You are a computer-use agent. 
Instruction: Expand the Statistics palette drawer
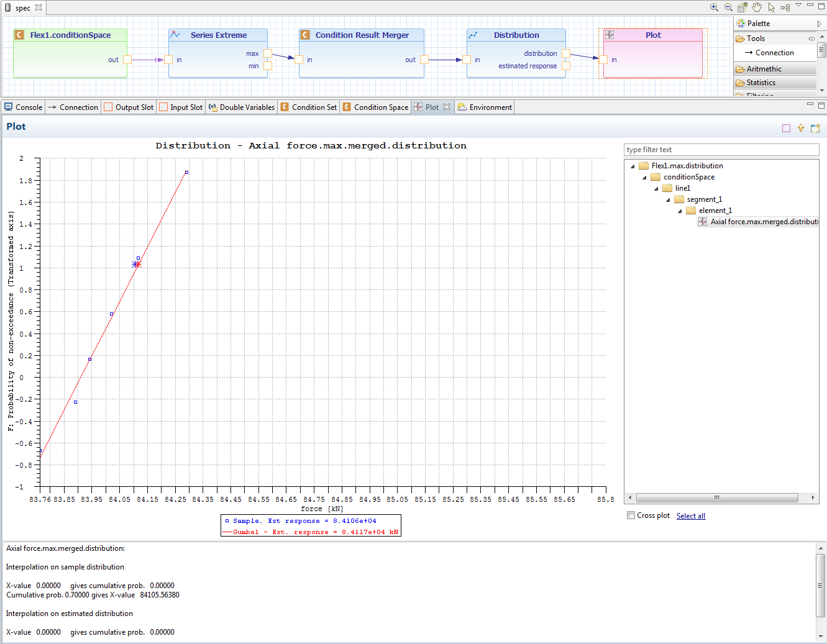point(761,83)
